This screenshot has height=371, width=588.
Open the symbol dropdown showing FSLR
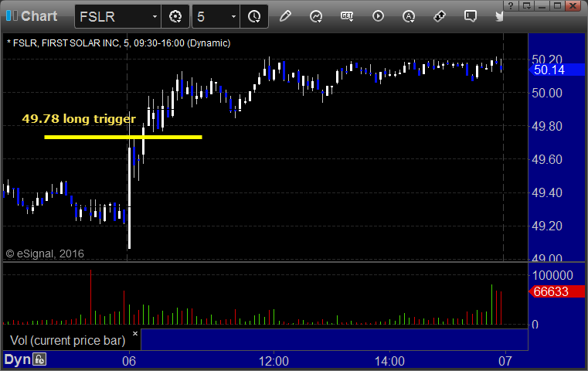pos(117,16)
